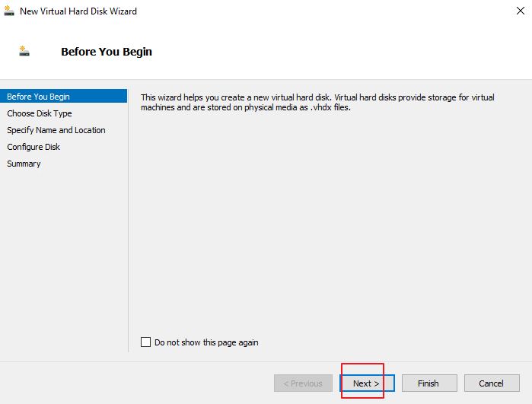Click the greyed-out Previous button
This screenshot has height=404, width=532.
coord(303,383)
